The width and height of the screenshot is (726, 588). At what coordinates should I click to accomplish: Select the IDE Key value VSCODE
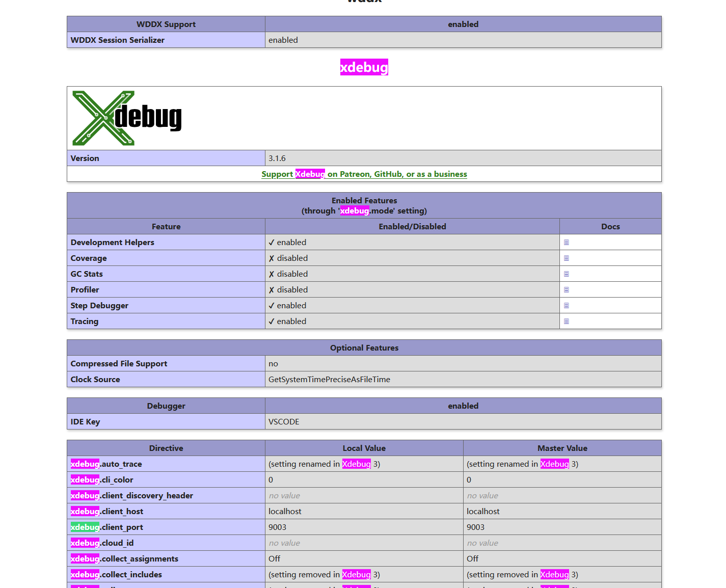284,422
